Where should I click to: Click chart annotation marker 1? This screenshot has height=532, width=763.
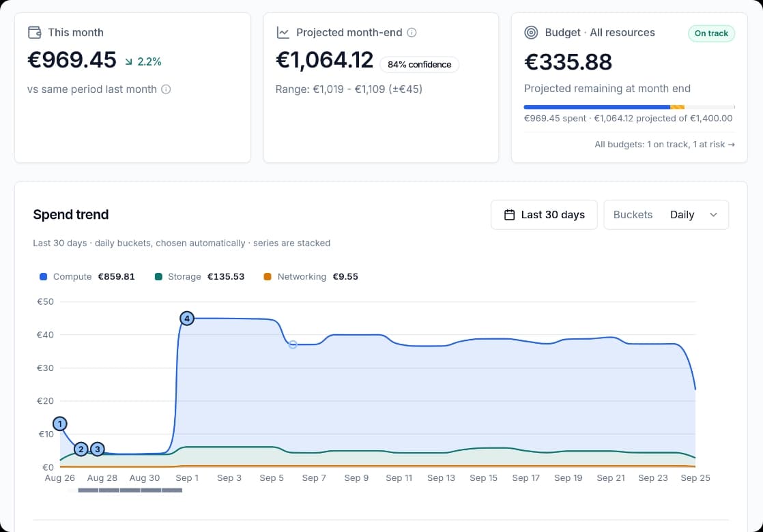tap(60, 424)
